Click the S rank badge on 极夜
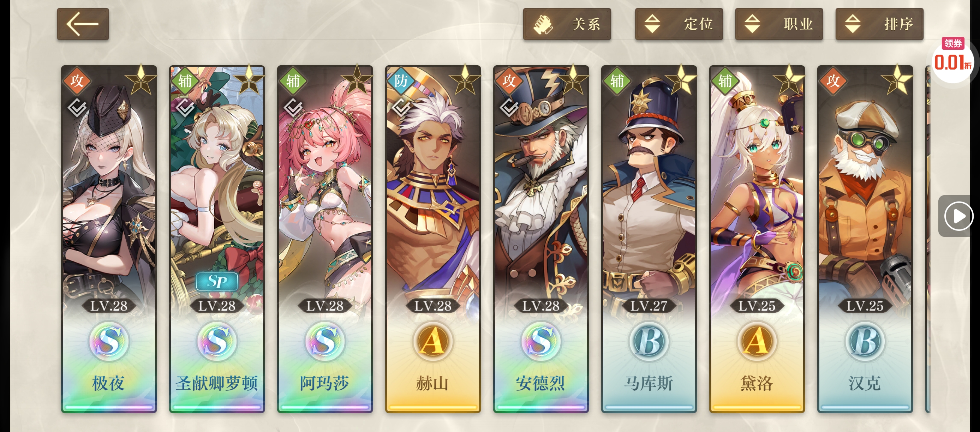 click(109, 341)
